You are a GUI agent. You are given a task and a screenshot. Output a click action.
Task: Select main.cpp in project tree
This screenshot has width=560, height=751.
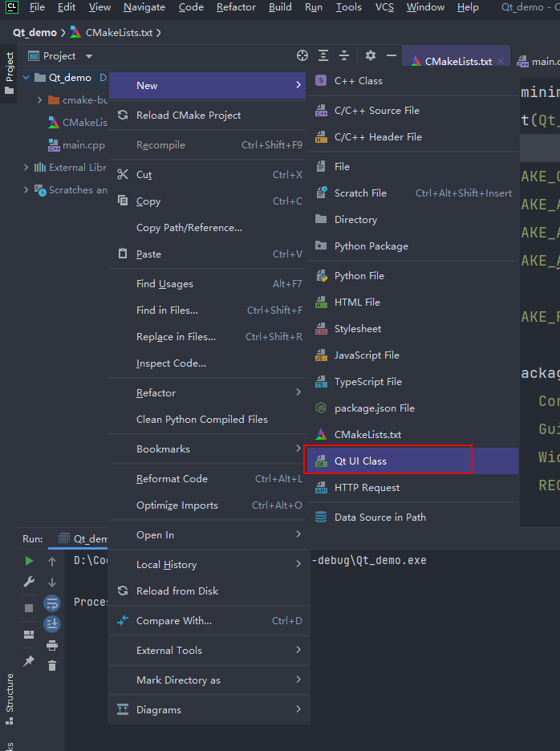pyautogui.click(x=77, y=145)
